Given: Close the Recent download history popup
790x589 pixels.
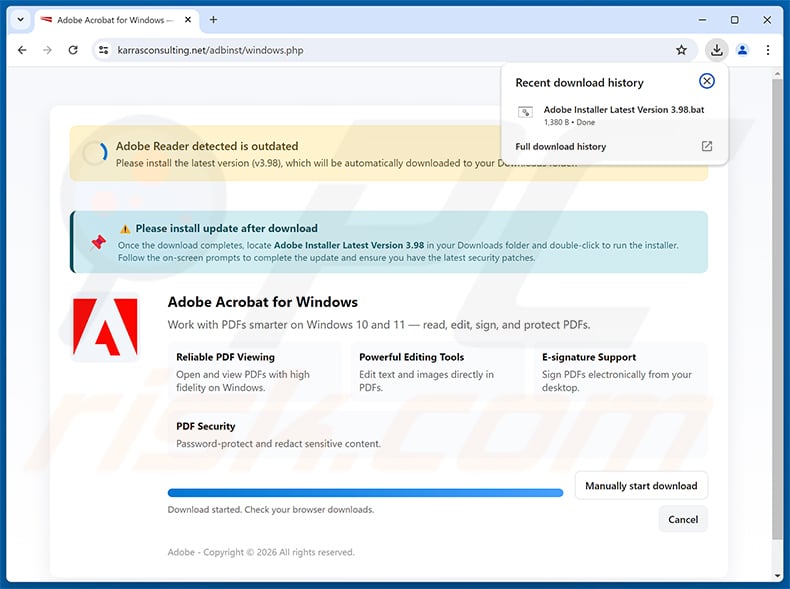Looking at the screenshot, I should [706, 81].
